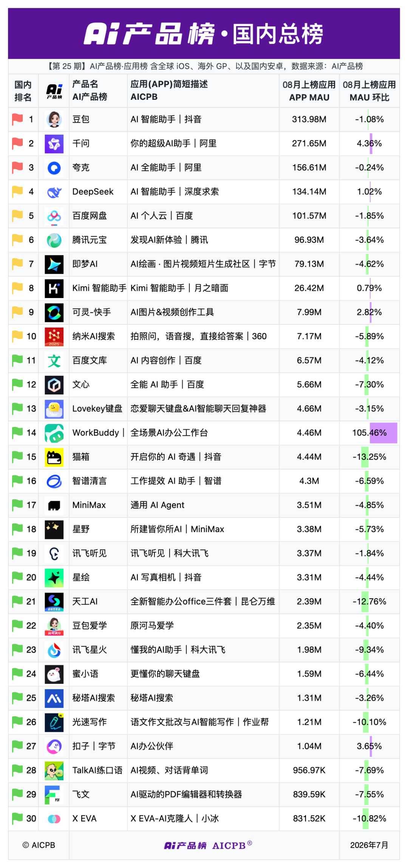Click the 豆包 app icon
Viewport: 408px width, 868px height.
[54, 120]
